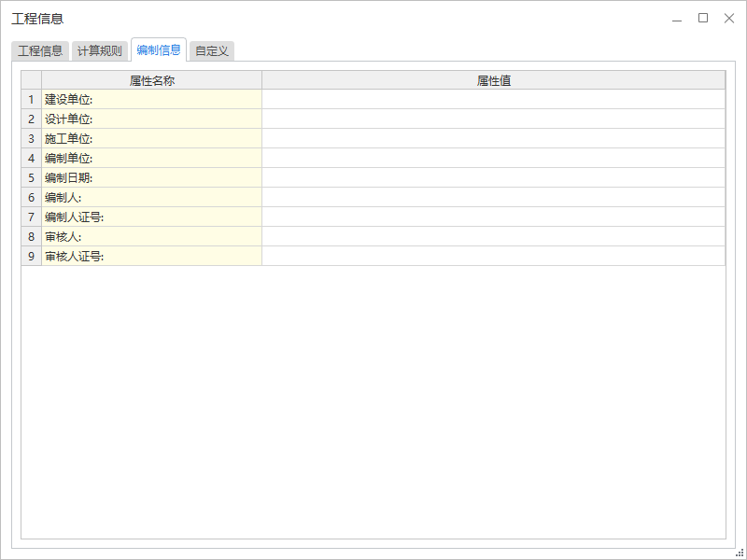747x560 pixels.
Task: Select the 编制单位: name cell
Action: tap(151, 158)
